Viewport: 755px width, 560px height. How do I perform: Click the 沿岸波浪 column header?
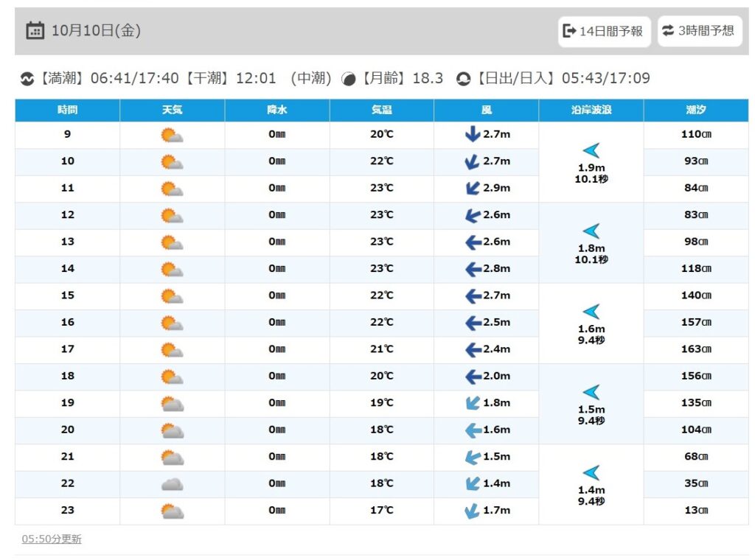coord(591,111)
